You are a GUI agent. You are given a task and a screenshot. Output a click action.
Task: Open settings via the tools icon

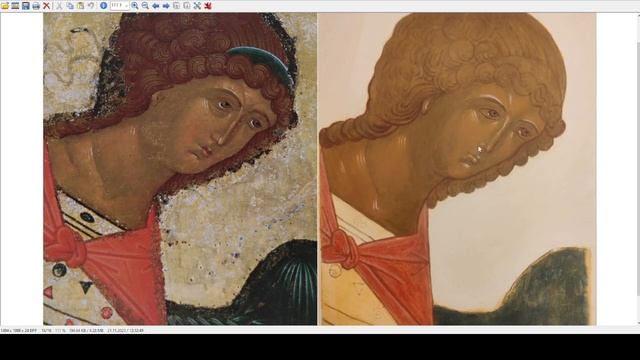pyautogui.click(x=197, y=6)
